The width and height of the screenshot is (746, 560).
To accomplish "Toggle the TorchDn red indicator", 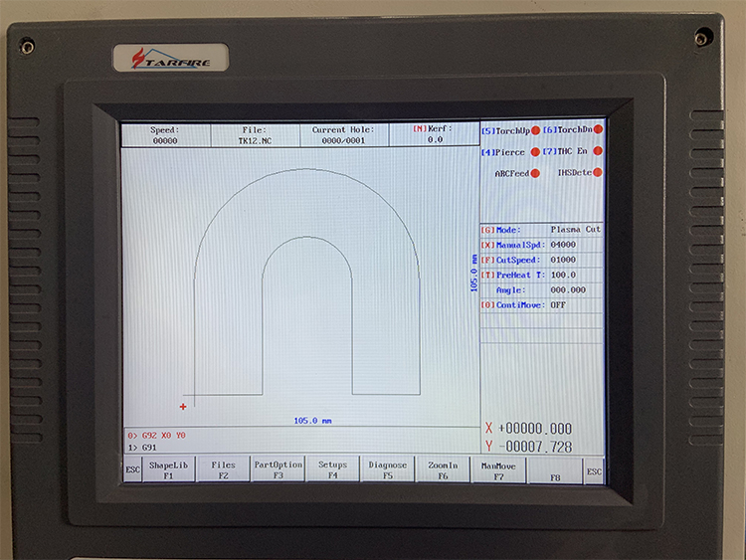I will point(598,129).
